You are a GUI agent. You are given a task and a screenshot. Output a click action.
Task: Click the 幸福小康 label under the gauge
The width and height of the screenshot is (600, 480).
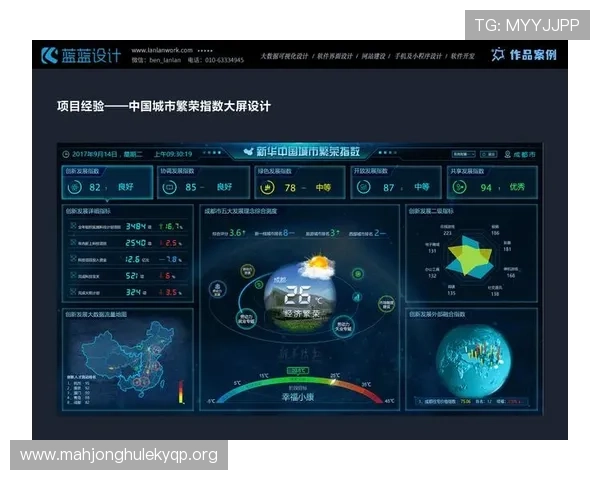tap(298, 397)
